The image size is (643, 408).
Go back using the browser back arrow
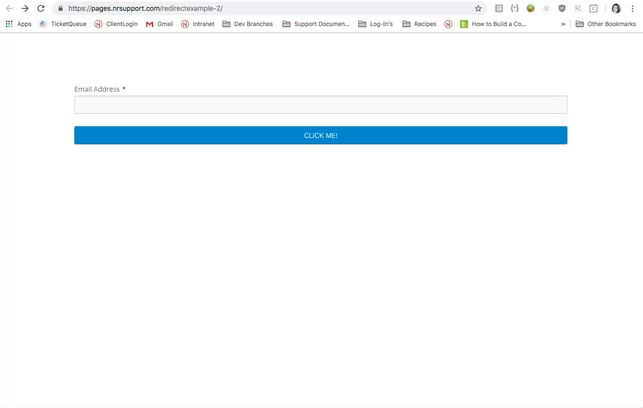(x=9, y=8)
